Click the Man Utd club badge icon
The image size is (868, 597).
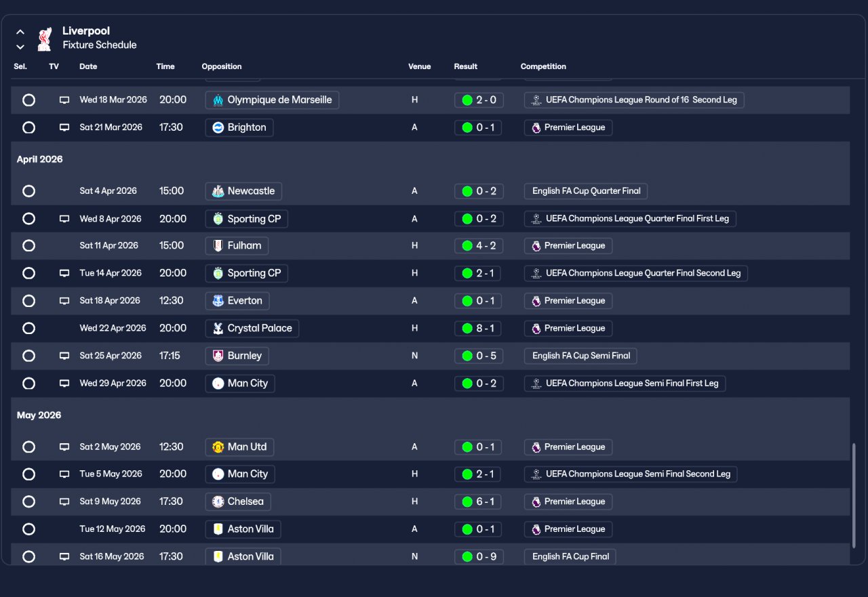tap(218, 447)
